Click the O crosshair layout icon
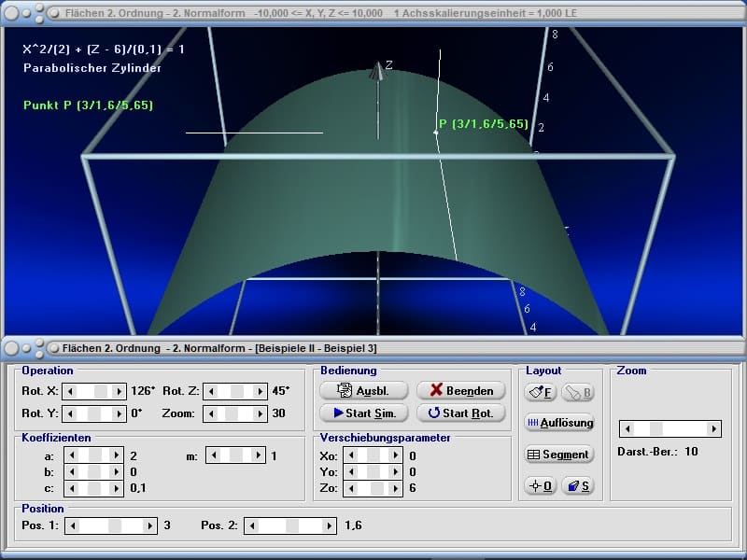 click(x=541, y=485)
